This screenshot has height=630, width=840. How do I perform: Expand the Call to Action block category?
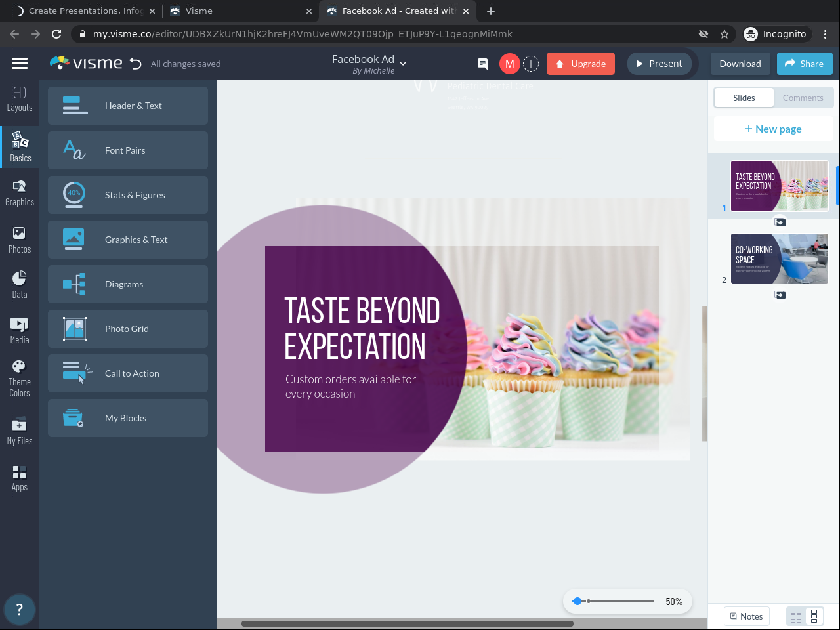[x=128, y=373]
